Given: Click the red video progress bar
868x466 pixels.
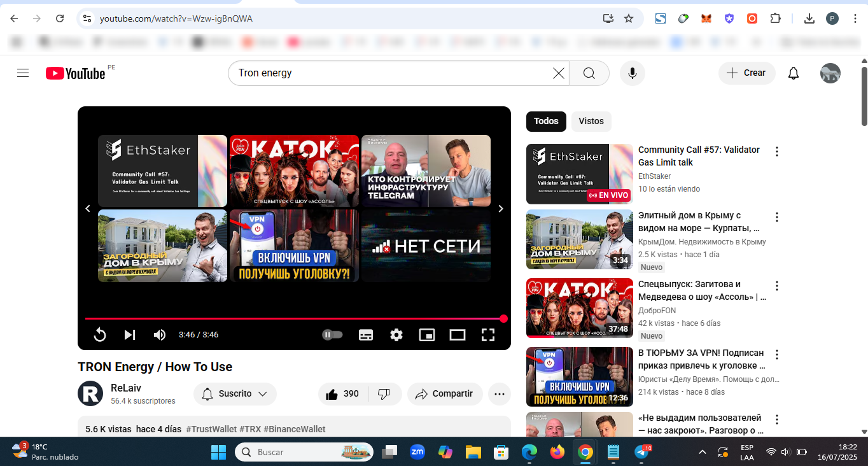Looking at the screenshot, I should click(x=294, y=318).
